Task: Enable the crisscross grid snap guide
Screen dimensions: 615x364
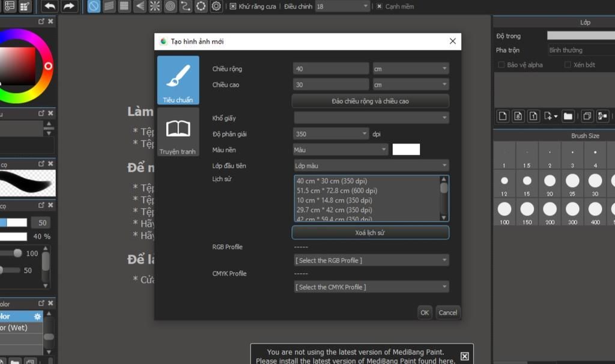Action: click(124, 6)
